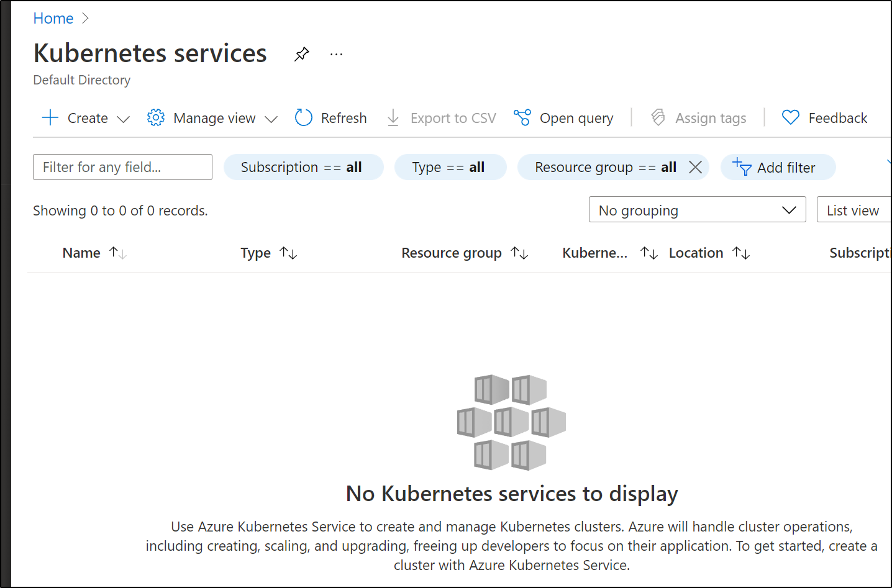Open the No grouping dropdown

(x=698, y=209)
